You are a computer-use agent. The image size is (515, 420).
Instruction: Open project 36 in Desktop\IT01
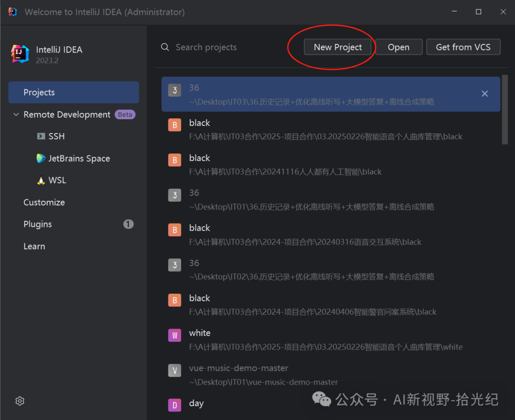coord(331,200)
